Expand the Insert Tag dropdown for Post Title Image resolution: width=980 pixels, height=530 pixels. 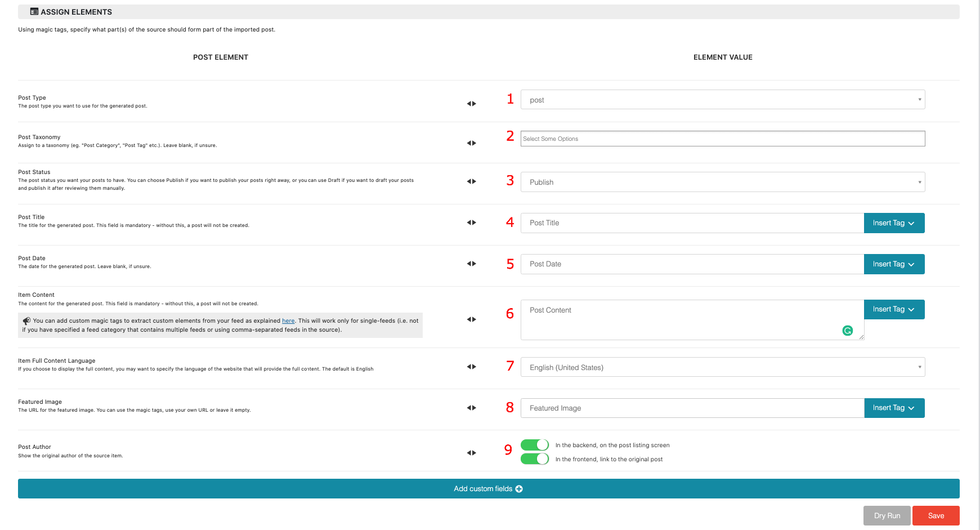coord(894,222)
